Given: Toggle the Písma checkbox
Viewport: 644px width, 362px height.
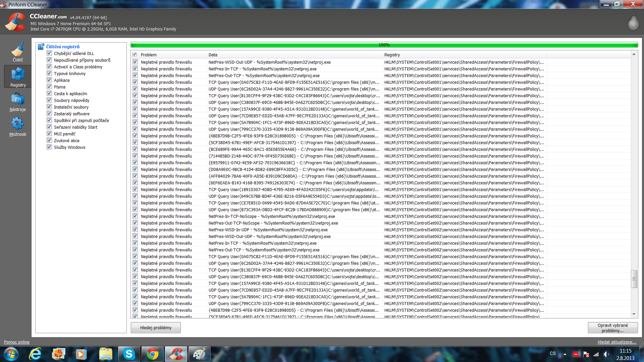Looking at the screenshot, I should click(49, 87).
